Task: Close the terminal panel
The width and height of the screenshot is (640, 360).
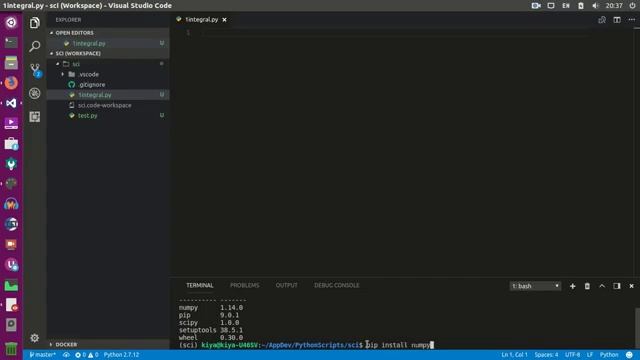Action: coord(631,286)
